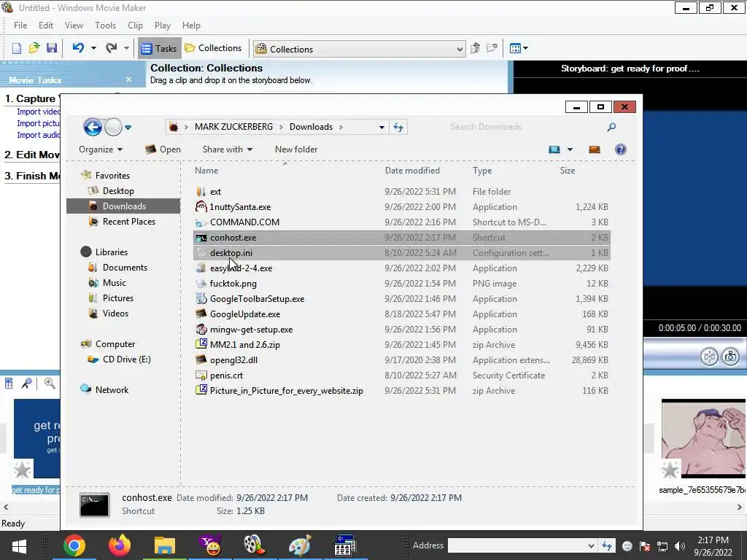Select Documents library in sidebar
Image resolution: width=747 pixels, height=560 pixels.
point(125,268)
